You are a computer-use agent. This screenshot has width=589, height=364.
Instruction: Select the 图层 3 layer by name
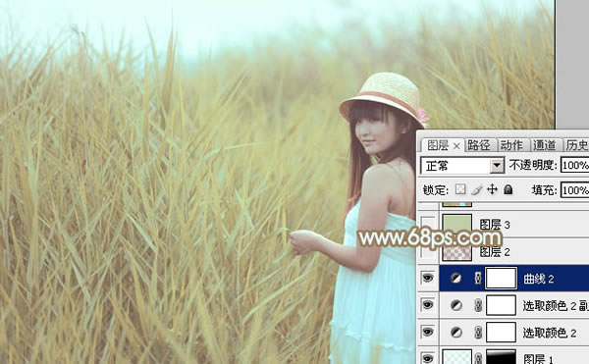click(x=495, y=225)
